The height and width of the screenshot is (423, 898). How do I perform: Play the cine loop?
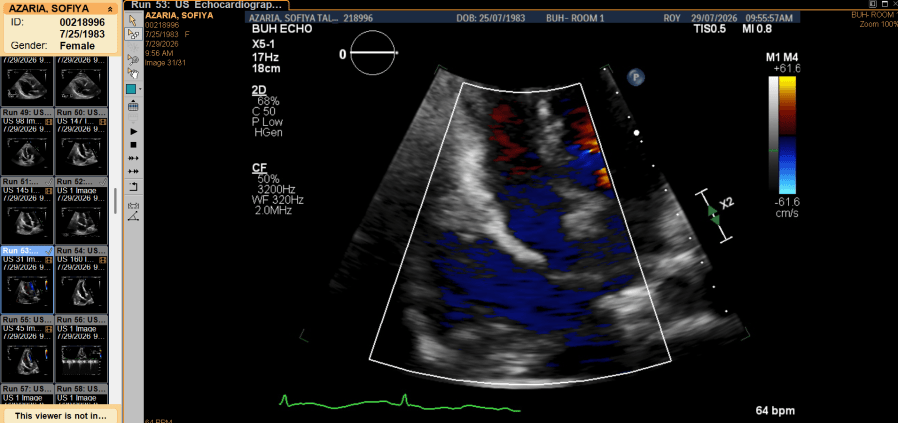click(133, 132)
